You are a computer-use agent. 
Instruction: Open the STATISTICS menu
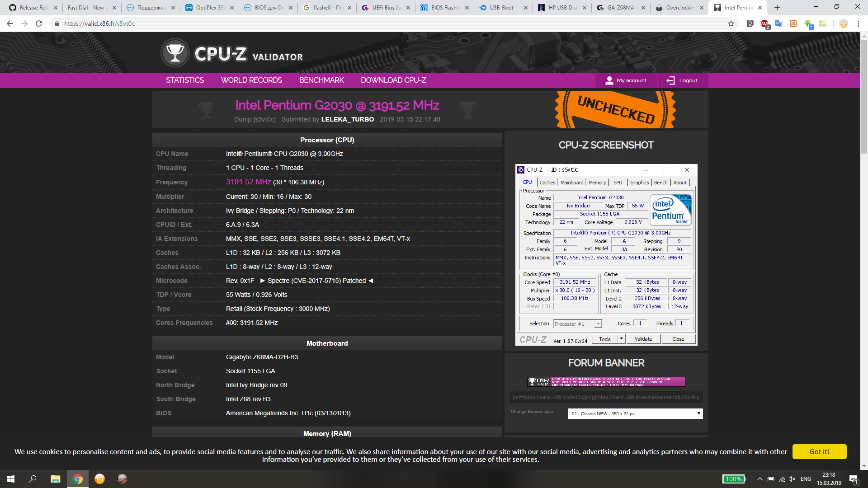pyautogui.click(x=185, y=80)
